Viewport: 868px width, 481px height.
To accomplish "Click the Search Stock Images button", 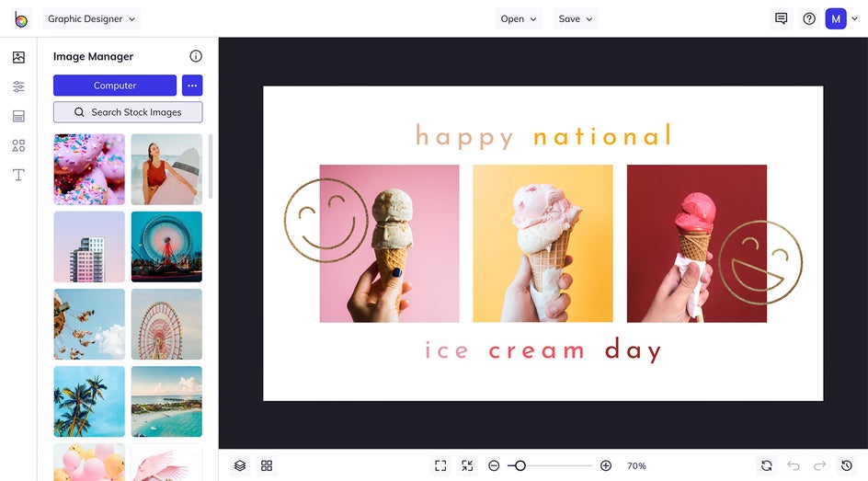I will click(128, 112).
